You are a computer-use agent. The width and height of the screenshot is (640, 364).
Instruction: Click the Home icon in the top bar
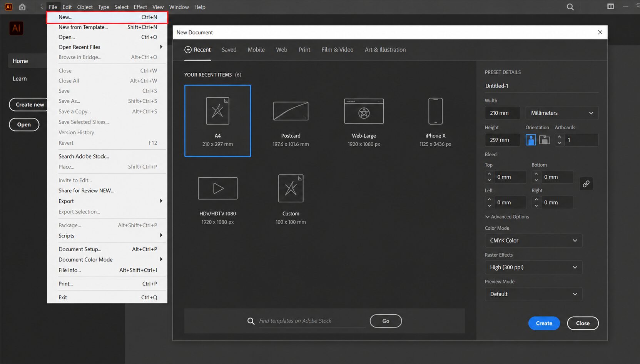(x=22, y=7)
